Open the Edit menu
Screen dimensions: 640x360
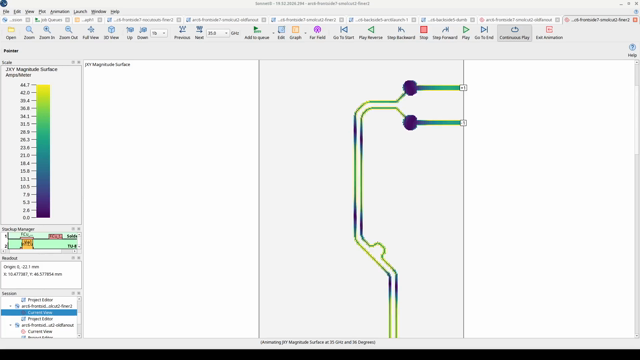click(x=17, y=11)
